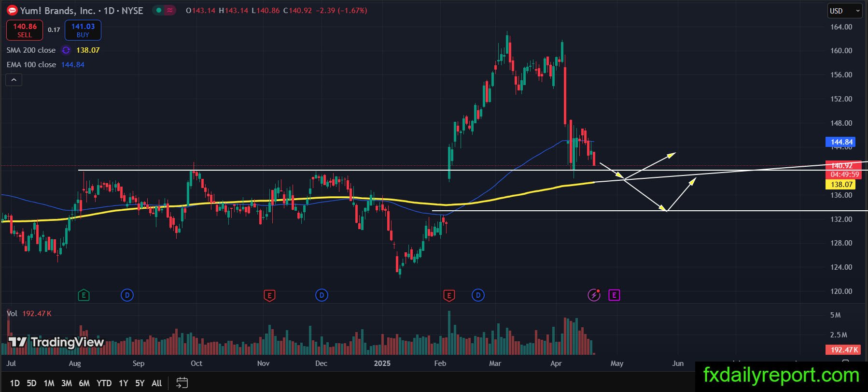Image resolution: width=868 pixels, height=392 pixels.
Task: Show All time range
Action: click(x=157, y=383)
